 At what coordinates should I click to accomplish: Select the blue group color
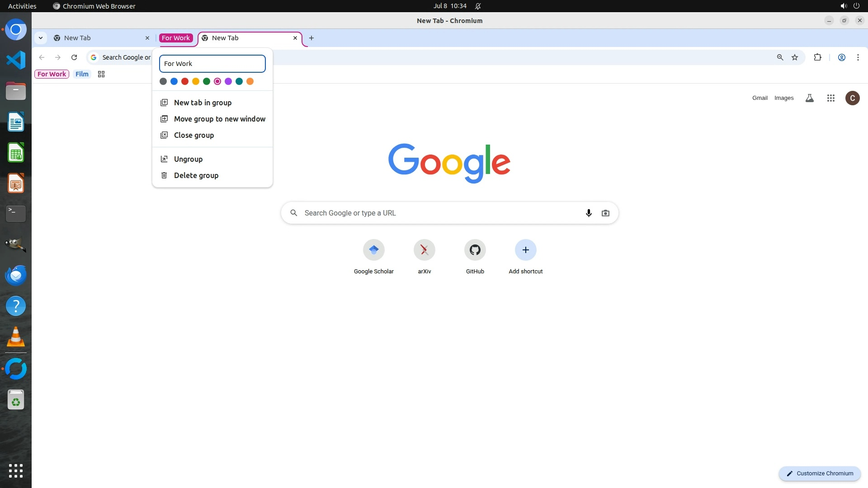click(x=174, y=81)
